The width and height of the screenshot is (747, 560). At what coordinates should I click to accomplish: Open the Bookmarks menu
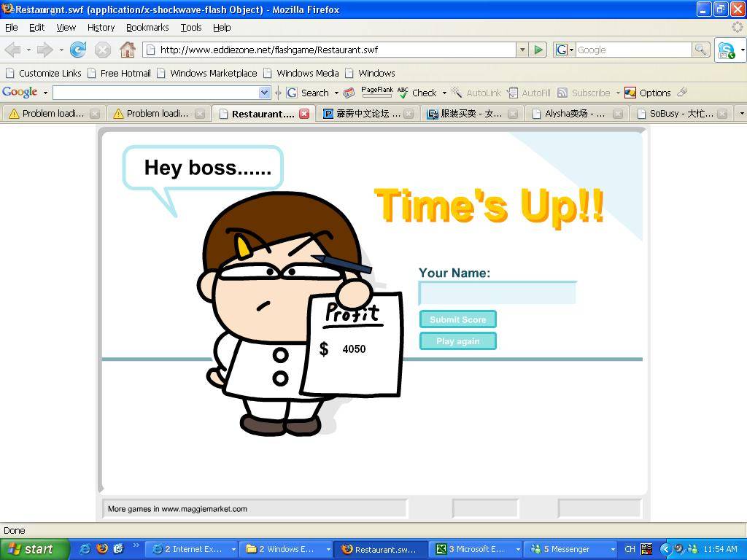(147, 28)
